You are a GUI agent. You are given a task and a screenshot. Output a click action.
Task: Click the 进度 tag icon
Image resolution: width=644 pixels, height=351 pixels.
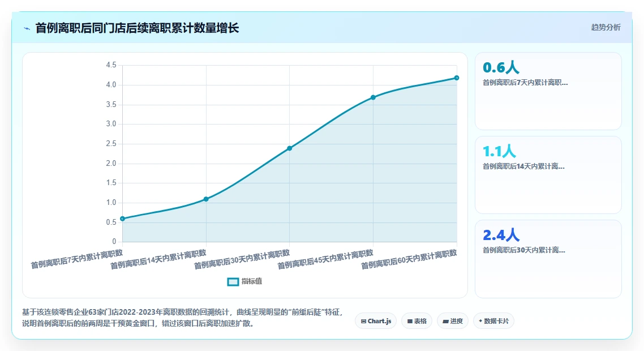(445, 322)
